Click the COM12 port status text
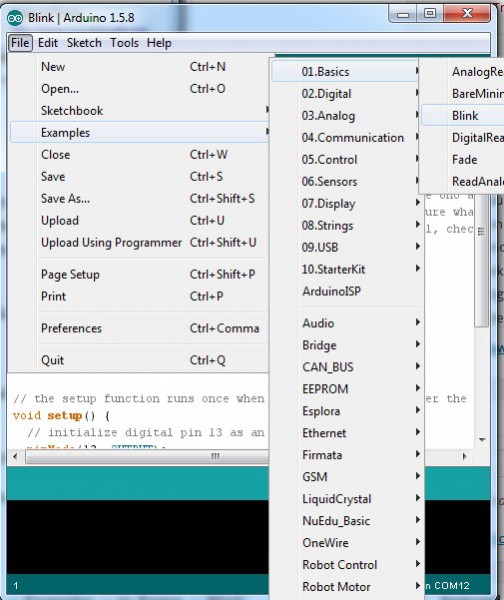 click(x=452, y=585)
